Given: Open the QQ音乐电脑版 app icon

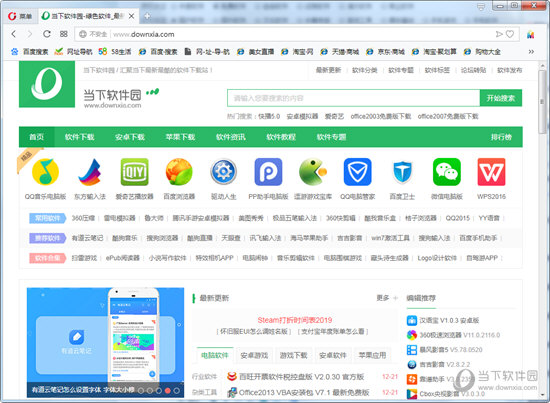Looking at the screenshot, I should [x=45, y=172].
